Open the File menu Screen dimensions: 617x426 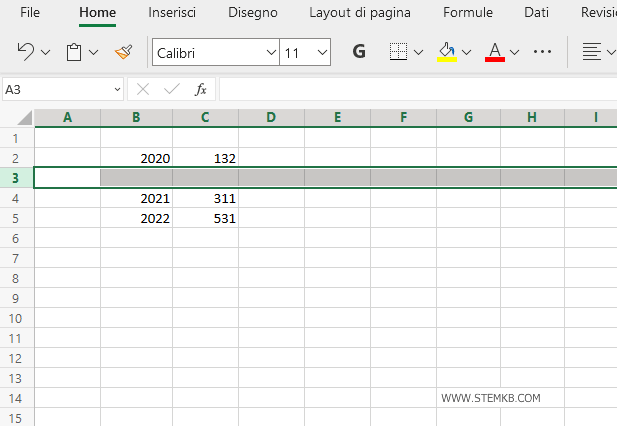tap(30, 13)
